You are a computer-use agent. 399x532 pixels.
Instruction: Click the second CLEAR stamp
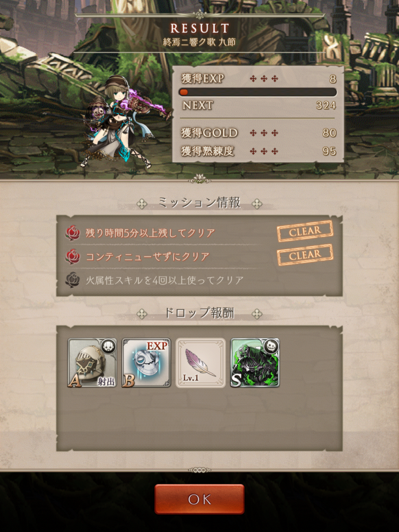pyautogui.click(x=305, y=255)
